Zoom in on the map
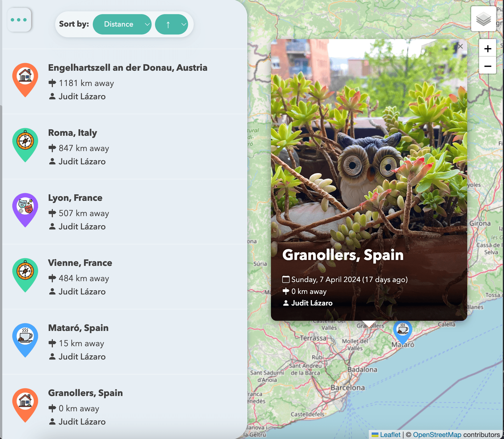 pyautogui.click(x=487, y=49)
